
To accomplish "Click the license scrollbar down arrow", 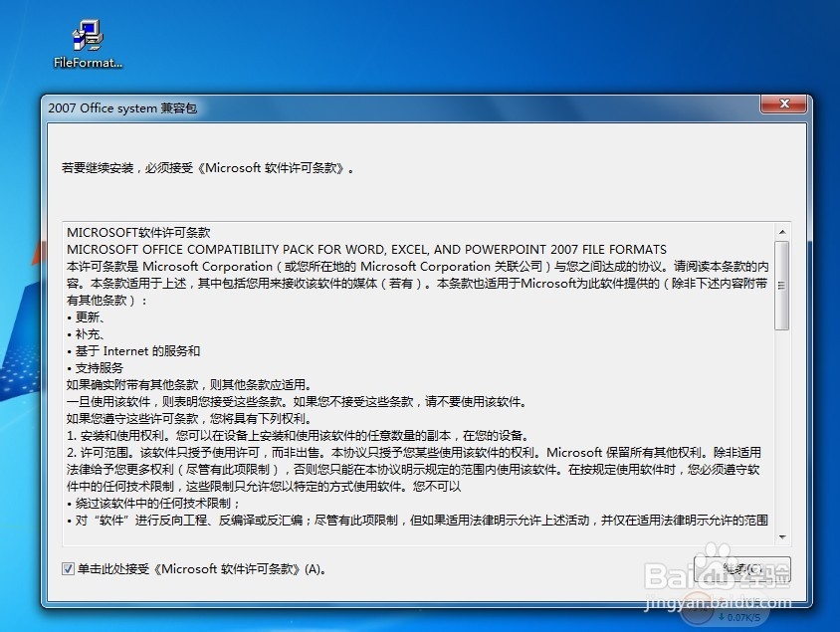I will point(782,536).
